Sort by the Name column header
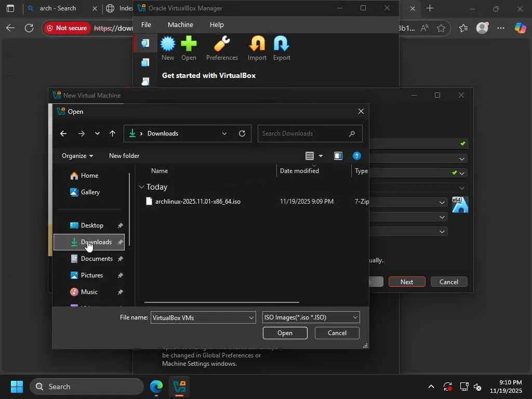 point(159,170)
